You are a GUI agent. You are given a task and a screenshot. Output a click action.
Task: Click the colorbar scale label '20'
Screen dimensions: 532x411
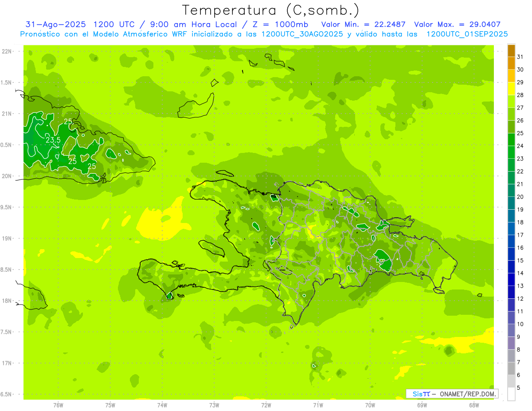(520, 197)
